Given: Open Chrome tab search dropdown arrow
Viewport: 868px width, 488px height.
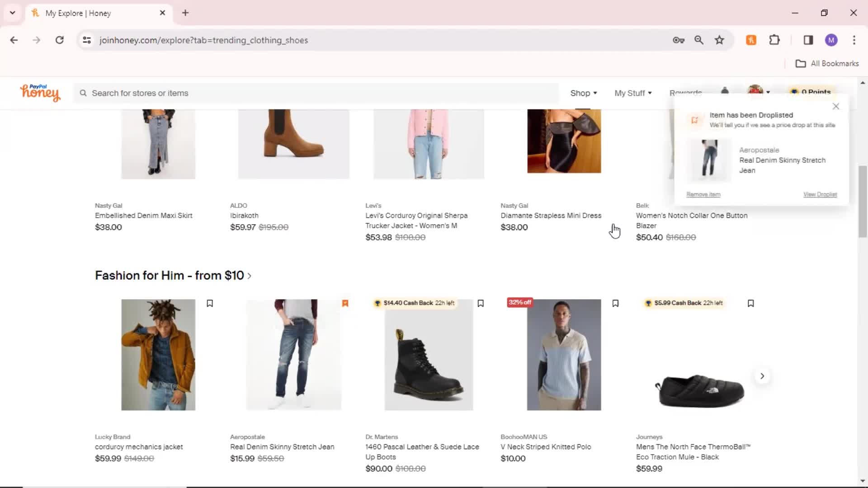Looking at the screenshot, I should click(13, 13).
